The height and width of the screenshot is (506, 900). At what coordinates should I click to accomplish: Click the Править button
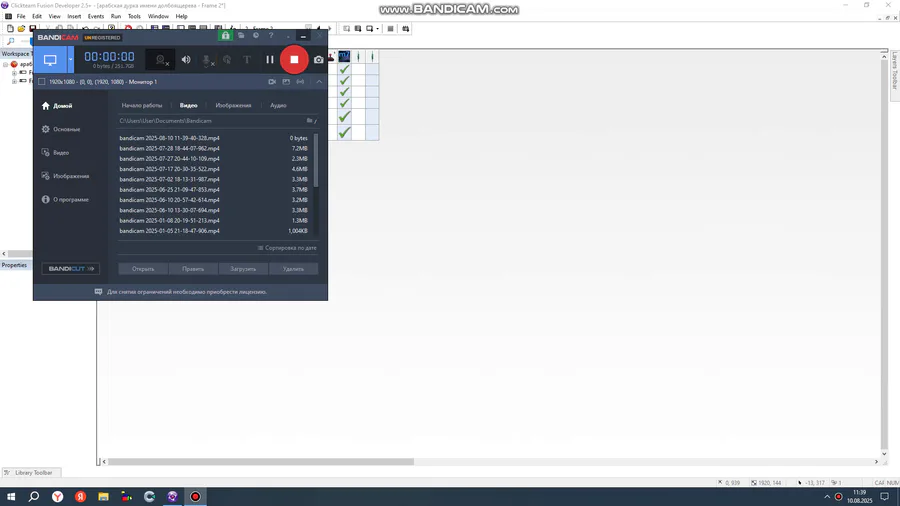(193, 268)
